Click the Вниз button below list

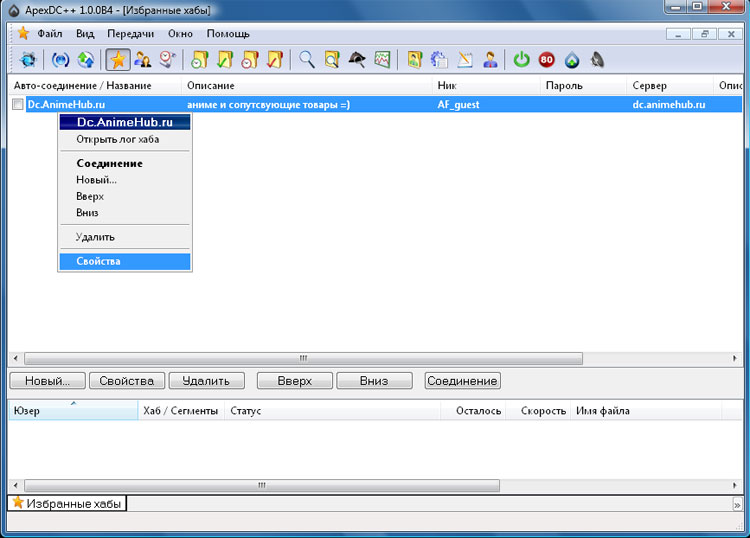[374, 381]
